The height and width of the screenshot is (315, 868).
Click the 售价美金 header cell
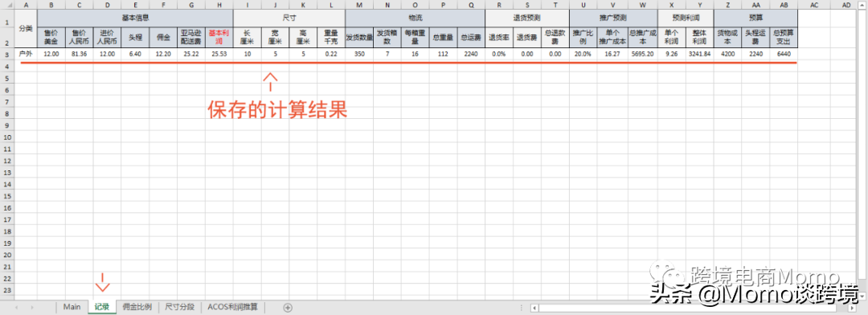tap(51, 37)
